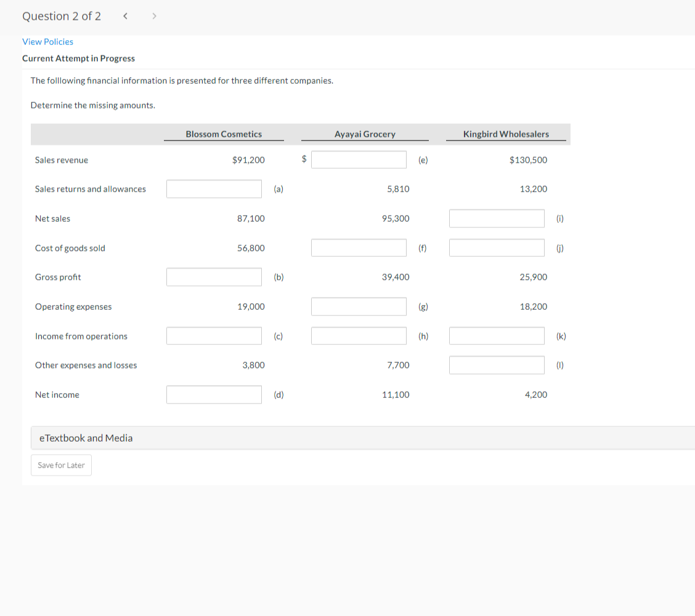695x616 pixels.
Task: Click the Question 2 of 2 heading
Action: click(x=62, y=16)
